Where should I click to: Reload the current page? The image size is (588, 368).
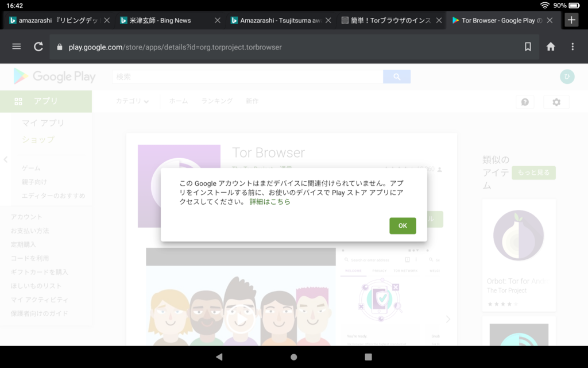coord(38,47)
